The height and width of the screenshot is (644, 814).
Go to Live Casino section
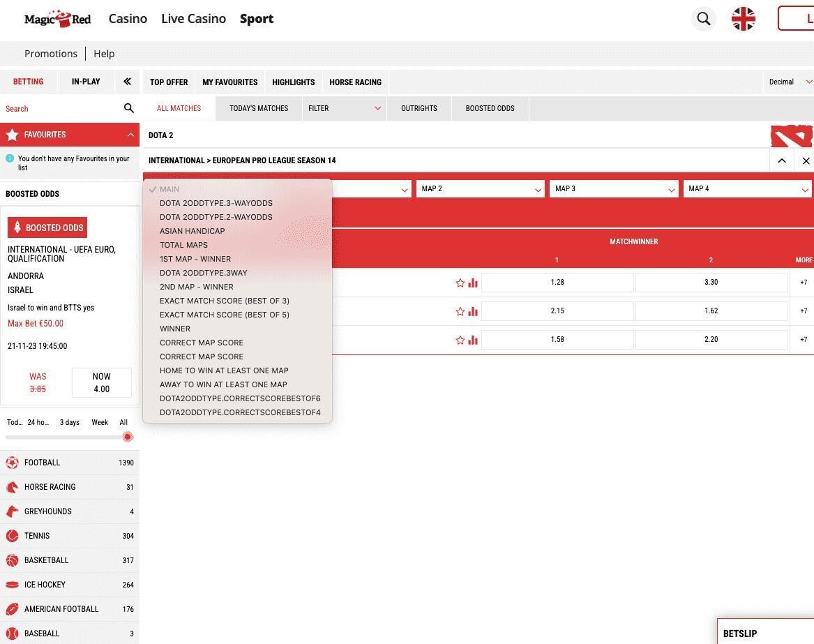point(194,19)
